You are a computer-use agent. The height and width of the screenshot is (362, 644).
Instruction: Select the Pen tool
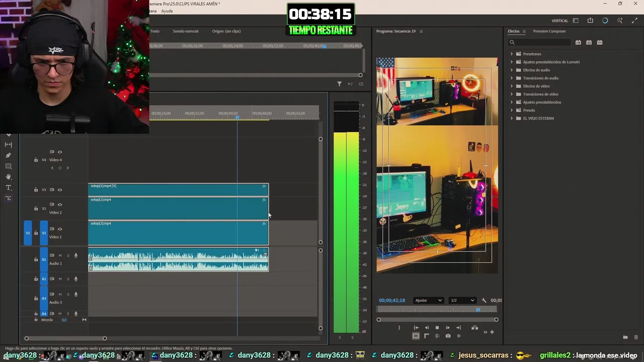(x=8, y=155)
